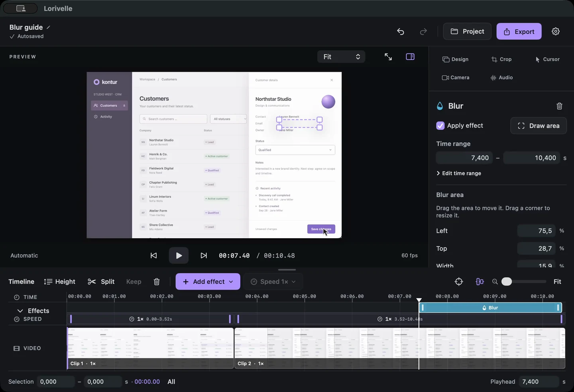Skip to the next frame
Image resolution: width=574 pixels, height=392 pixels.
(x=204, y=256)
